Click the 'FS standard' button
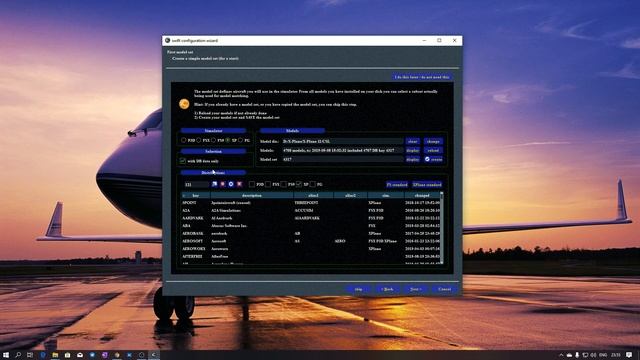Screen dimensions: 640x360 [397, 184]
